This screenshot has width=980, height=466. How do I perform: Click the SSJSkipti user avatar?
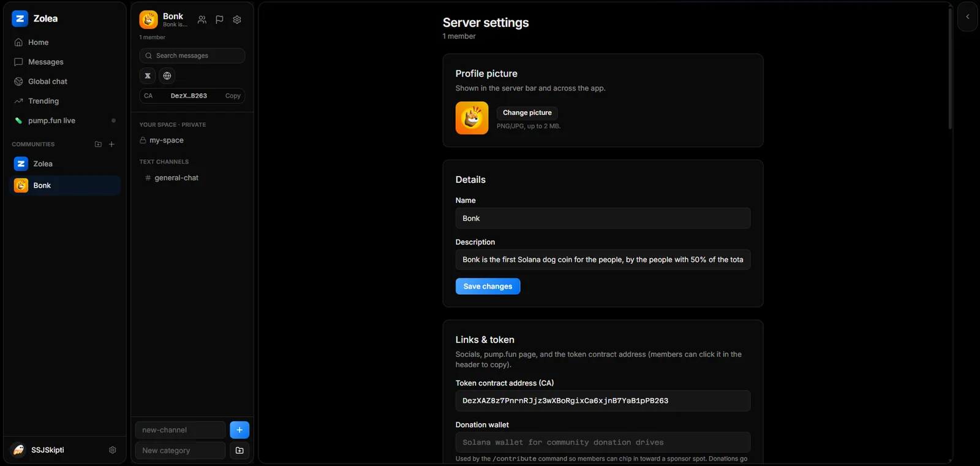coord(19,450)
